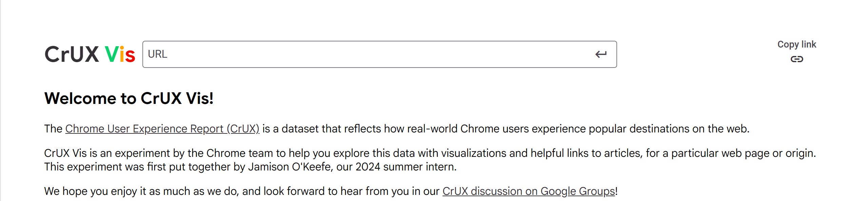The height and width of the screenshot is (201, 868).
Task: Open the CrUX discussion on Google Groups link
Action: [x=529, y=191]
